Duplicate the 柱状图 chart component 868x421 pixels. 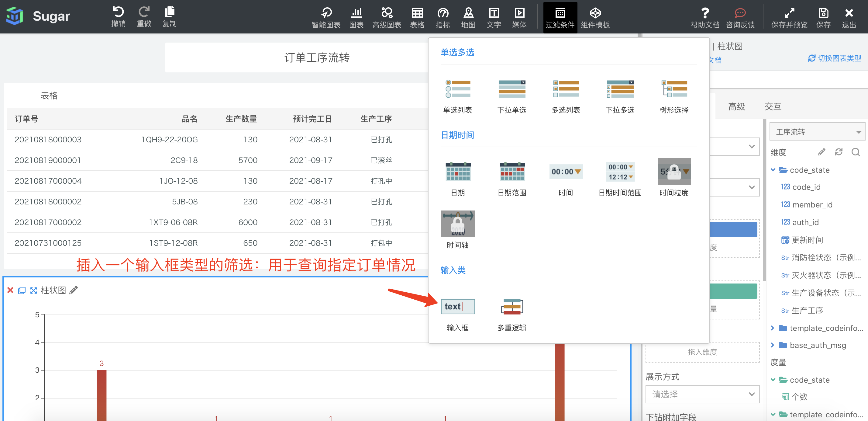(x=22, y=290)
